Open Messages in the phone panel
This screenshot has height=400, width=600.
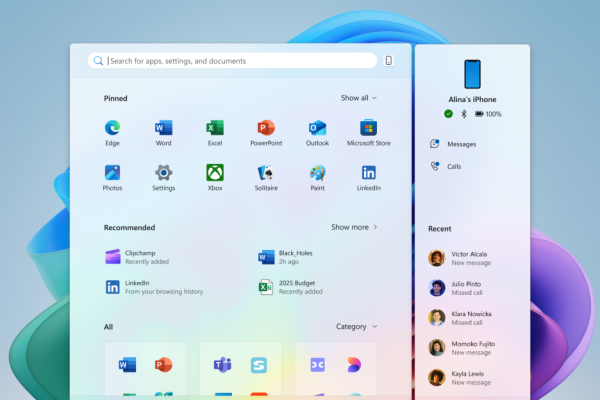click(453, 144)
